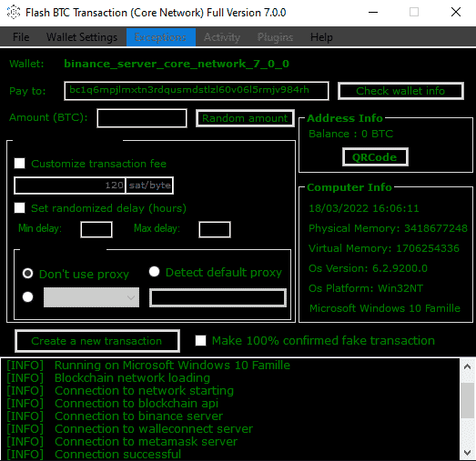The width and height of the screenshot is (476, 461).
Task: Open the File menu
Action: click(21, 37)
